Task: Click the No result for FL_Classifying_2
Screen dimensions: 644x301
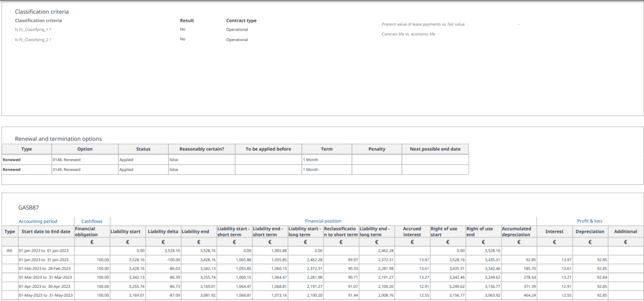Action: click(182, 39)
